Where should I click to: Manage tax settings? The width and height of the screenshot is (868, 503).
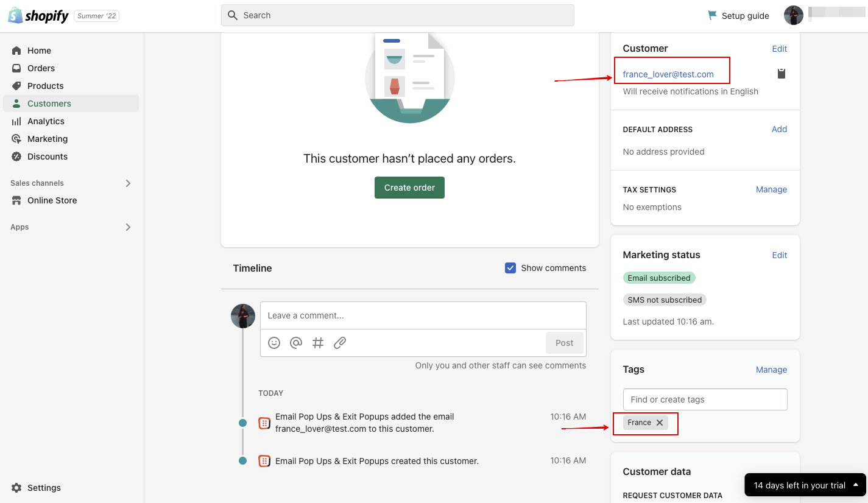[771, 189]
